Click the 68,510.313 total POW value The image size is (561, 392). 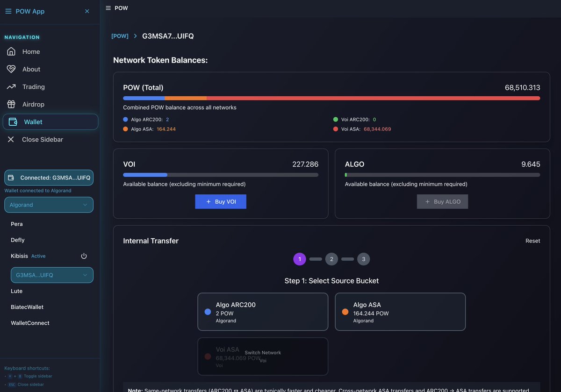coord(523,87)
